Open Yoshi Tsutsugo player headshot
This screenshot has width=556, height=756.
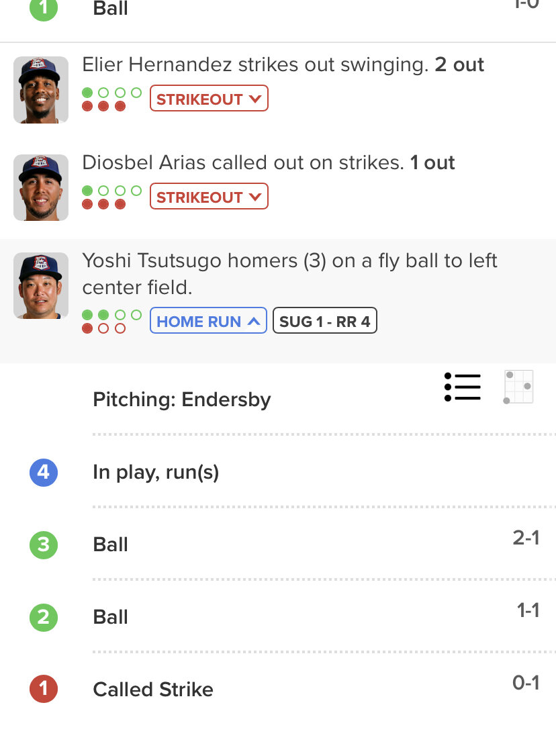click(41, 286)
